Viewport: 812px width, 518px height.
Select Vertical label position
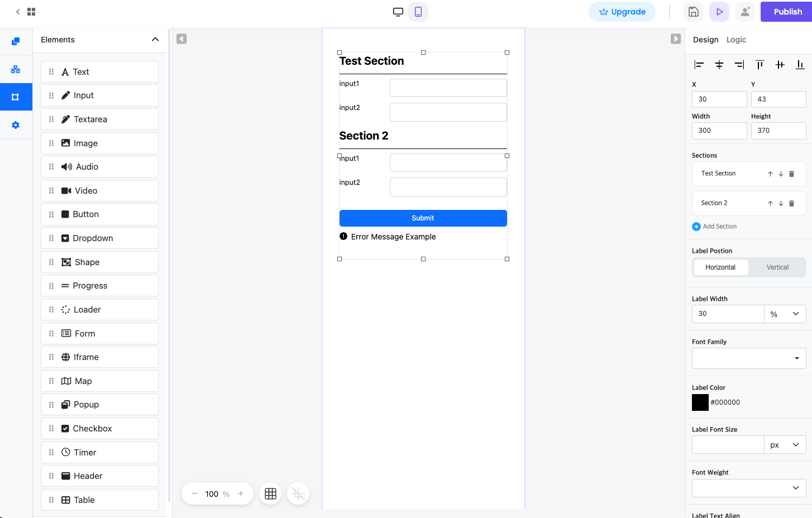[x=777, y=267]
